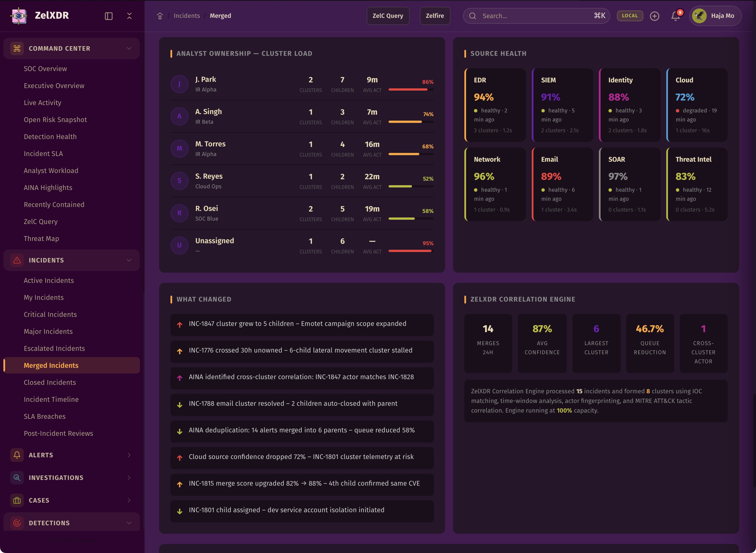Click the home breadcrumb icon
Screen dimensions: 756x553
(160, 16)
